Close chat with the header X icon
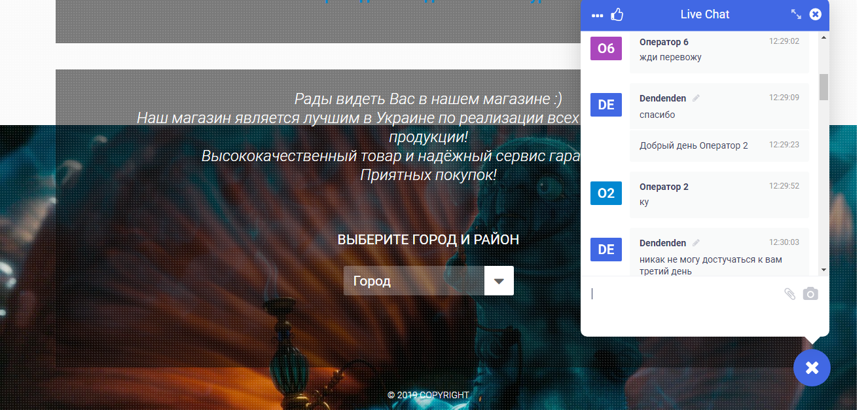 click(x=815, y=14)
